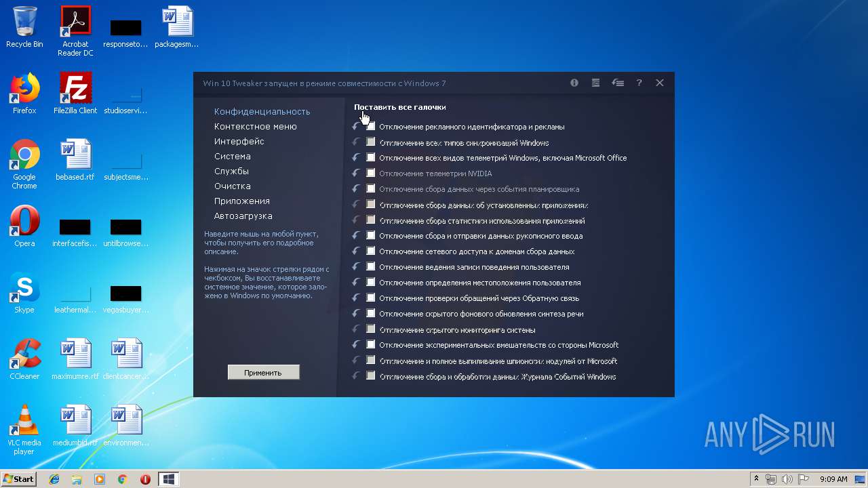Select the Opera desktop shortcut
The width and height of the screenshot is (868, 488).
click(x=24, y=226)
